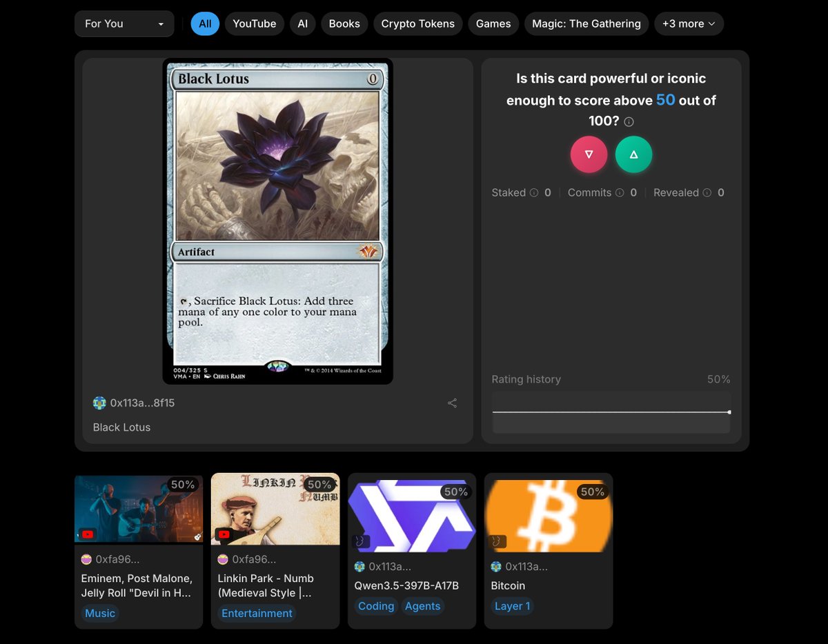Click the 50% badge on Linkin Park card

pyautogui.click(x=319, y=485)
